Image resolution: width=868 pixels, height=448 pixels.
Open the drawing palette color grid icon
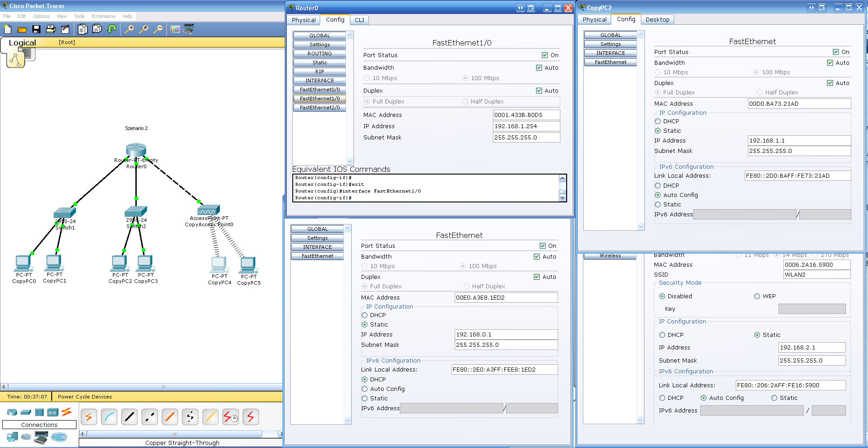175,29
